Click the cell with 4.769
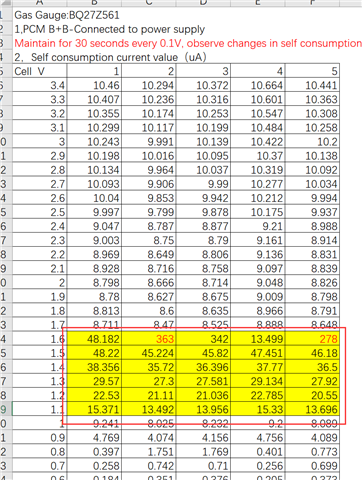The width and height of the screenshot is (362, 480). pyautogui.click(x=94, y=437)
